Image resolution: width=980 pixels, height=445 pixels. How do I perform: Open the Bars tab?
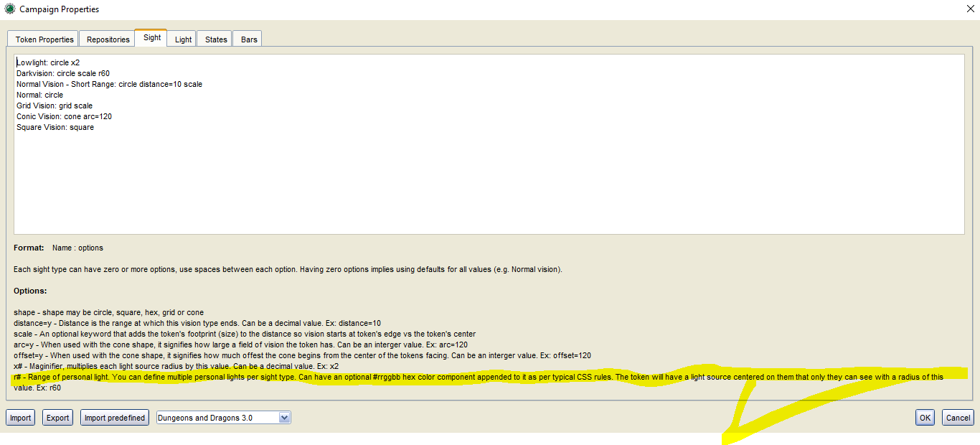[247, 39]
